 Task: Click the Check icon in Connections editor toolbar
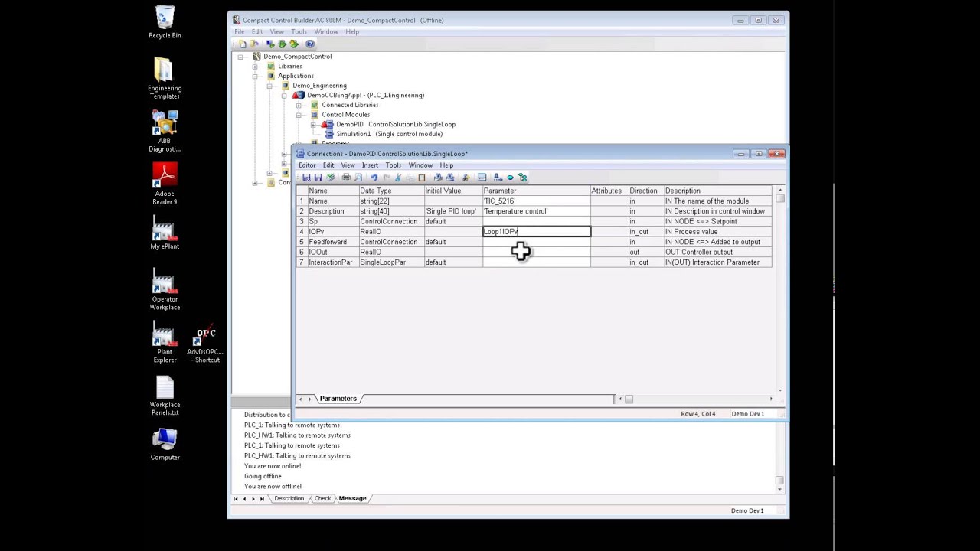331,178
